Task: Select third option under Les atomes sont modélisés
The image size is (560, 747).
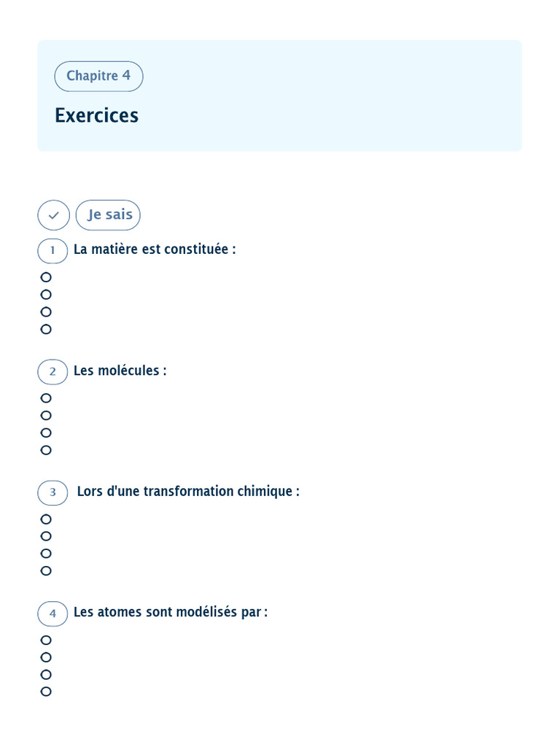Action: 46,675
